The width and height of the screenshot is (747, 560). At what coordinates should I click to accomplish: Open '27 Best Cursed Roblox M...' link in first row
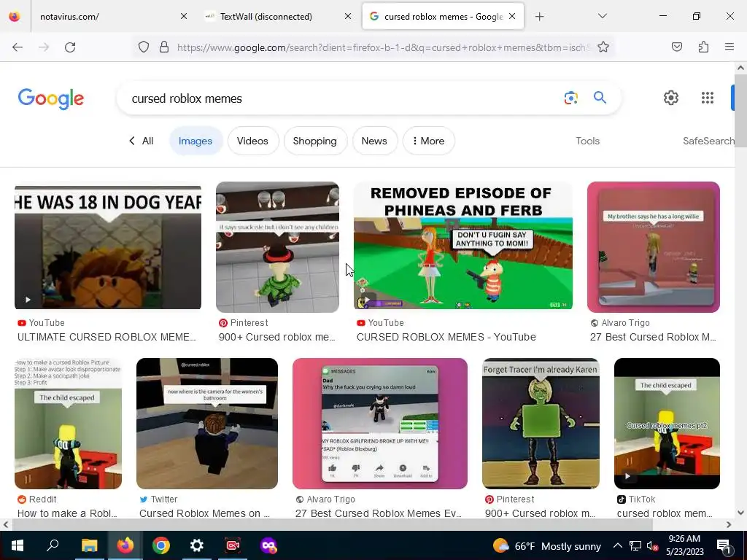point(653,337)
